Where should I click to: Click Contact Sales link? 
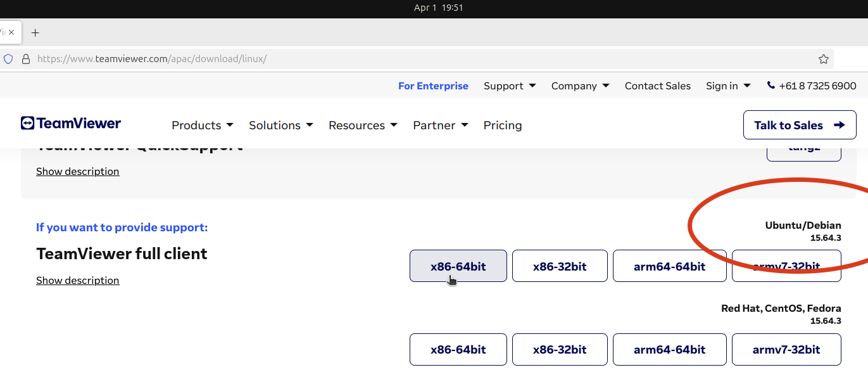click(658, 86)
